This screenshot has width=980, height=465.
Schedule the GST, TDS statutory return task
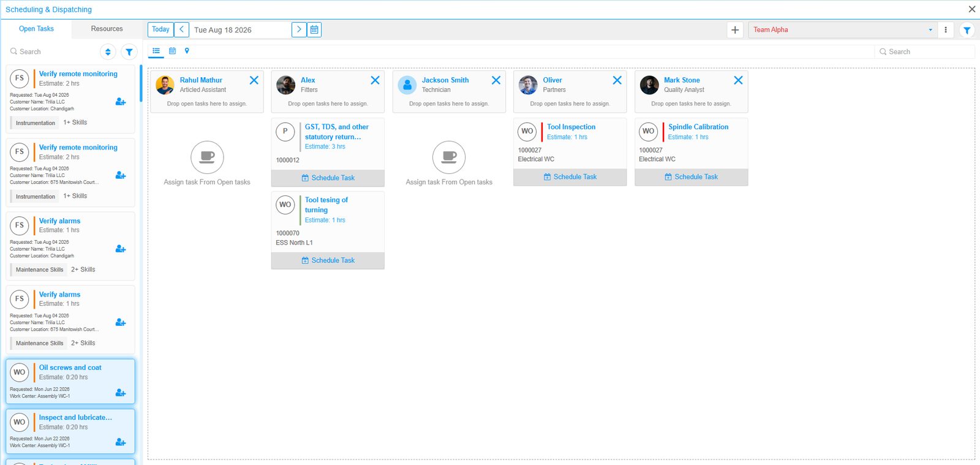tap(328, 178)
